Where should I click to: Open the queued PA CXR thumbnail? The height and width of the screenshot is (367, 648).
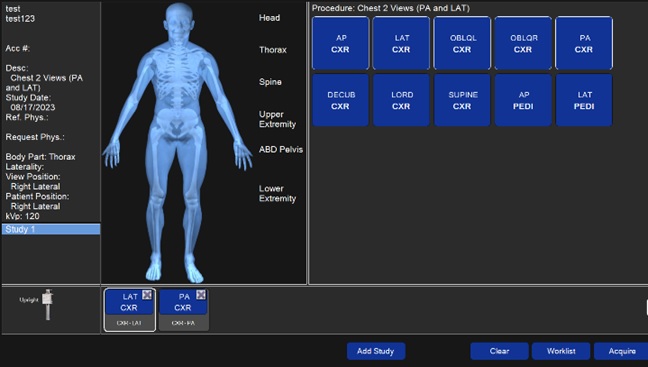pos(183,310)
